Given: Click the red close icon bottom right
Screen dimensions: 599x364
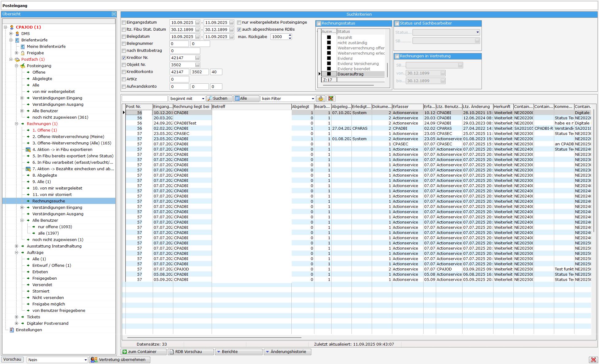Looking at the screenshot, I should click(x=593, y=360).
